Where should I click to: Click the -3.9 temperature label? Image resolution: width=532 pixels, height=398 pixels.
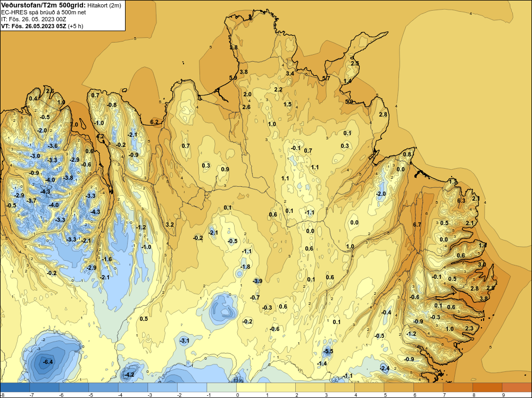click(257, 281)
